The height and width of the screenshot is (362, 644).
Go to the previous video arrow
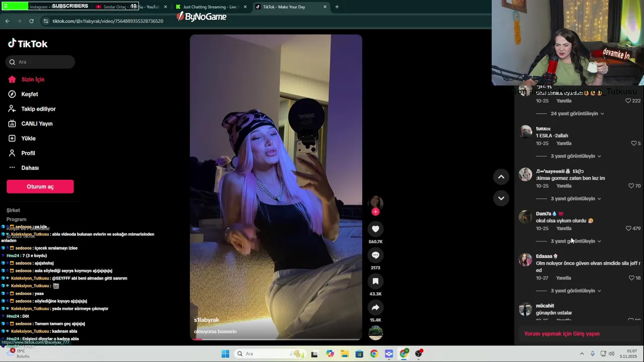point(501,176)
